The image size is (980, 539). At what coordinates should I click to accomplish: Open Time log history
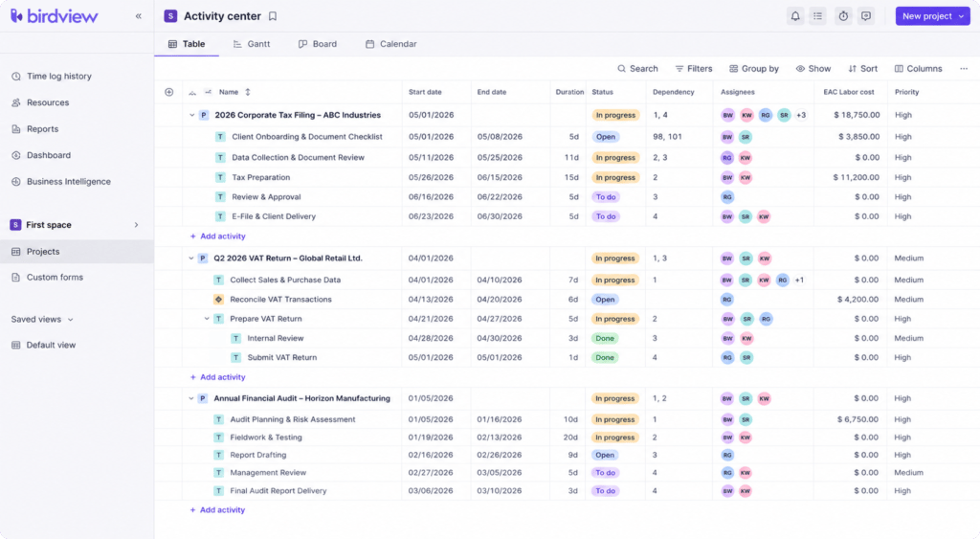click(x=52, y=77)
